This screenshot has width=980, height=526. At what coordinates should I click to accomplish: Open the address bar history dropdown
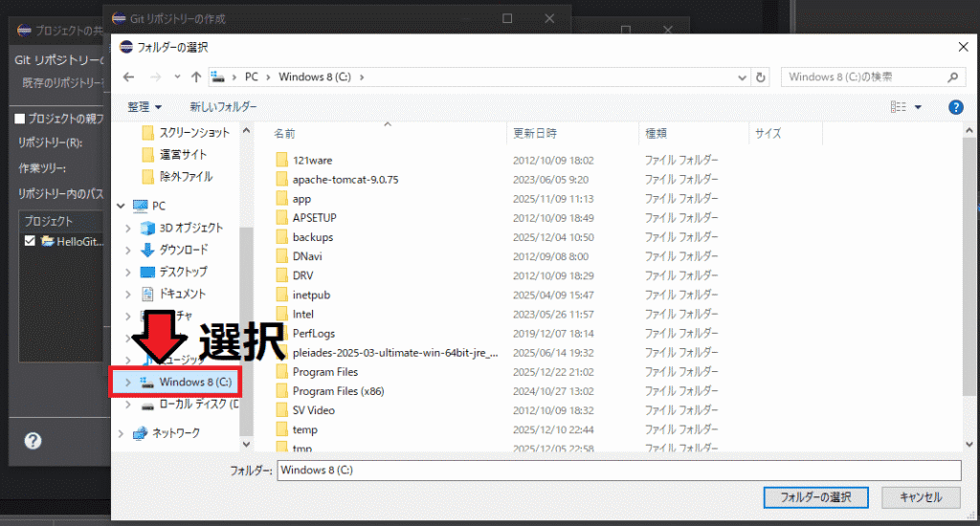tap(743, 77)
